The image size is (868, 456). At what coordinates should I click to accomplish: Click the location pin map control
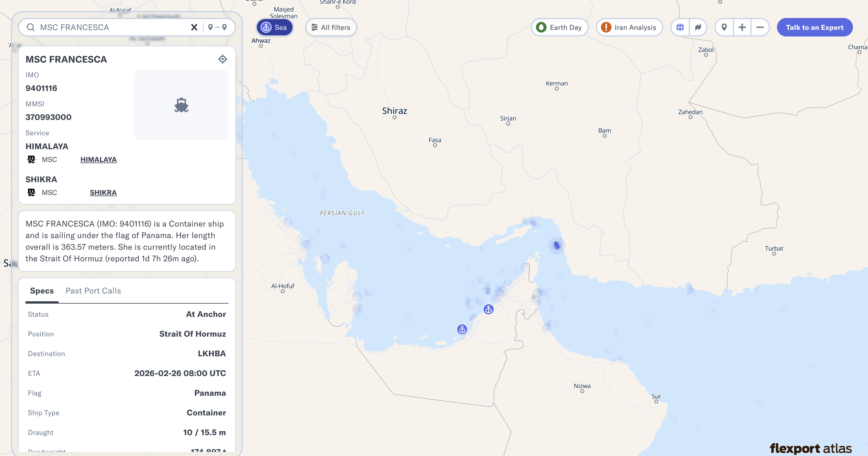pyautogui.click(x=724, y=27)
